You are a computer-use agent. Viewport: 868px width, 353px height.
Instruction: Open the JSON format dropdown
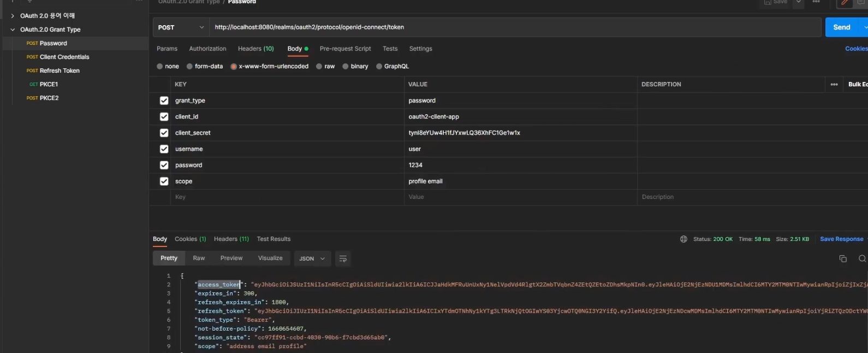(x=312, y=258)
